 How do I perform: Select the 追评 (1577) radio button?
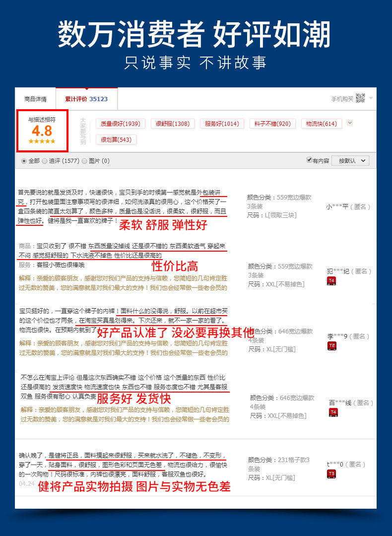pos(45,161)
